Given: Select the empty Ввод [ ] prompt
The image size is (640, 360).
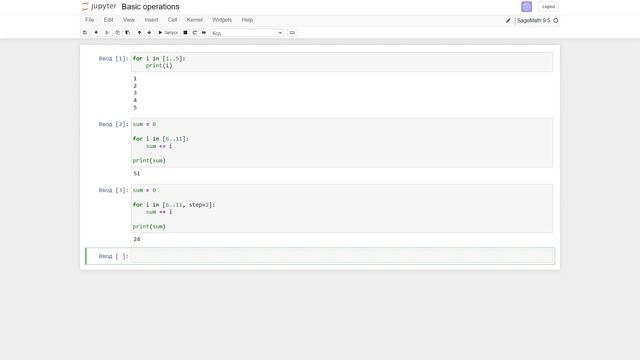Looking at the screenshot, I should pyautogui.click(x=113, y=256).
